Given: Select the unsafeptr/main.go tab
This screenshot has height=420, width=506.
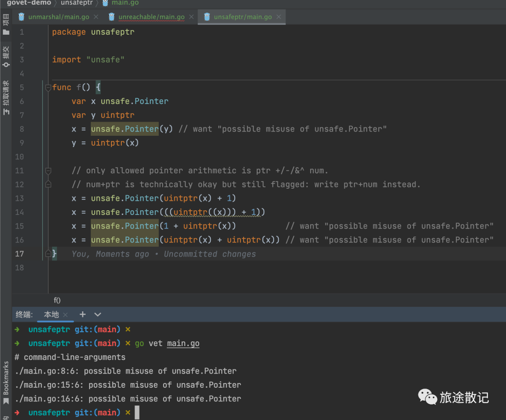Looking at the screenshot, I should [x=243, y=17].
